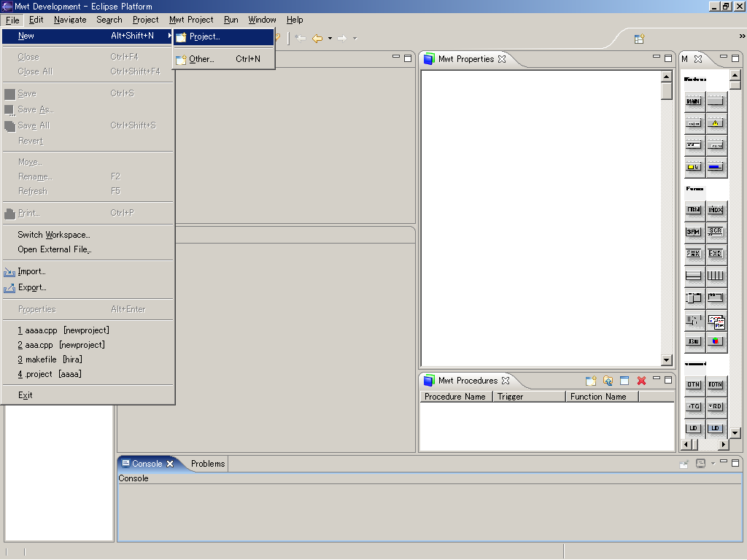Choose Other... from the New submenu
The width and height of the screenshot is (747, 560).
click(x=223, y=59)
